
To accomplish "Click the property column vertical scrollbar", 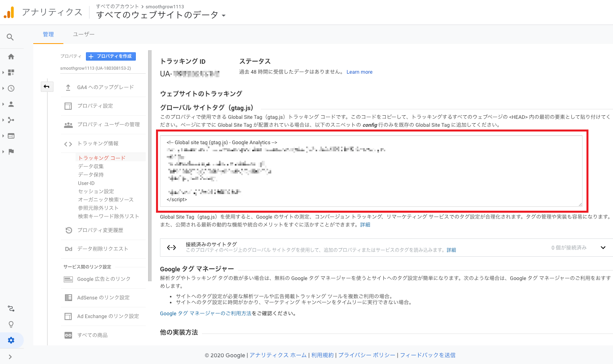I will point(150,166).
